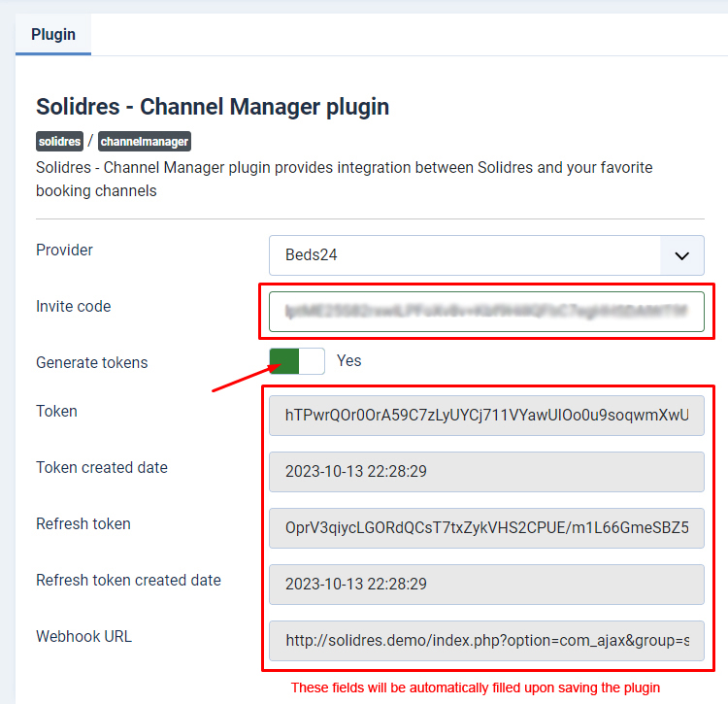Select the Refresh token field
Screen dimensions: 728x704
tap(486, 527)
